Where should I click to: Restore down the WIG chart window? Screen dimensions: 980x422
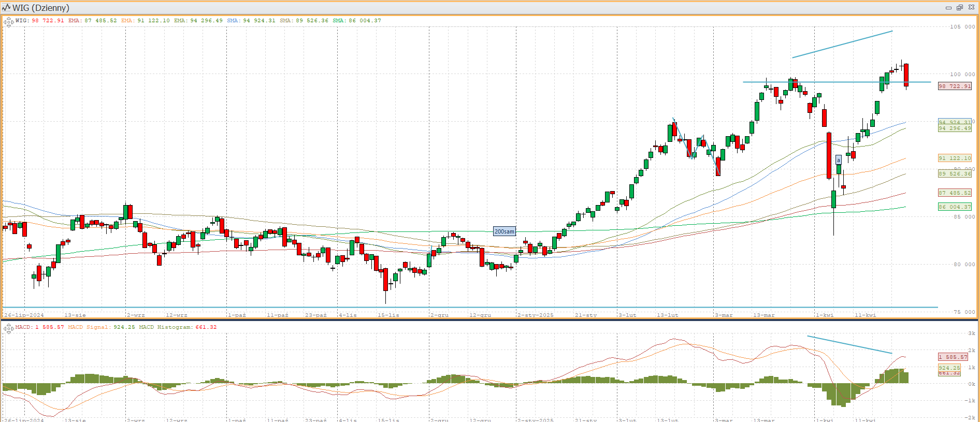click(x=959, y=8)
